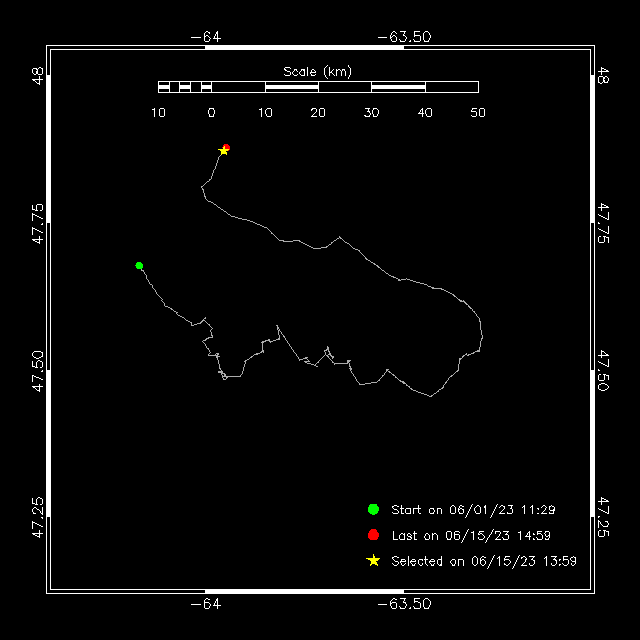Click the 'Selected on 06/15/23 13:59' legend text
Image resolution: width=640 pixels, height=640 pixels.
484,561
